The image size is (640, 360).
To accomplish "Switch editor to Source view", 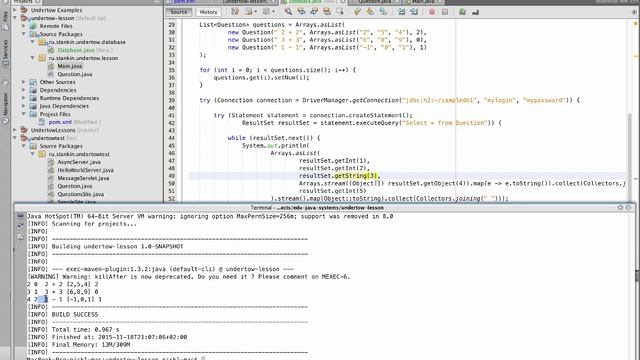I will (x=179, y=12).
